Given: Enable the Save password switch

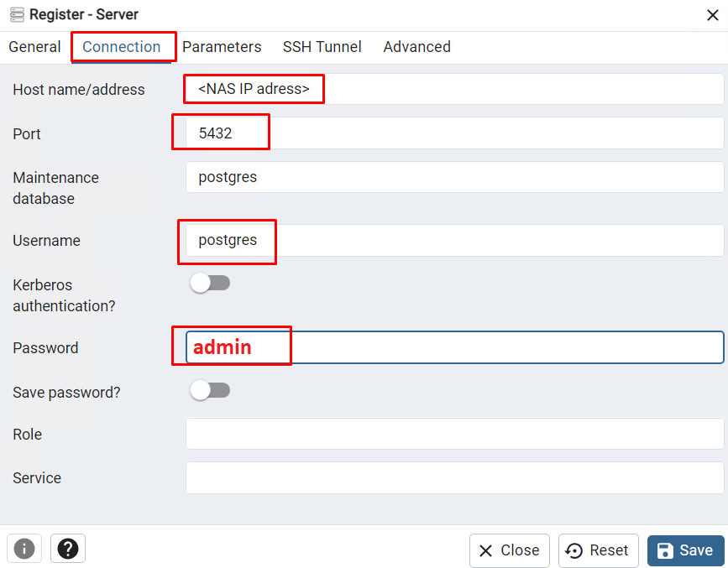Looking at the screenshot, I should [209, 390].
